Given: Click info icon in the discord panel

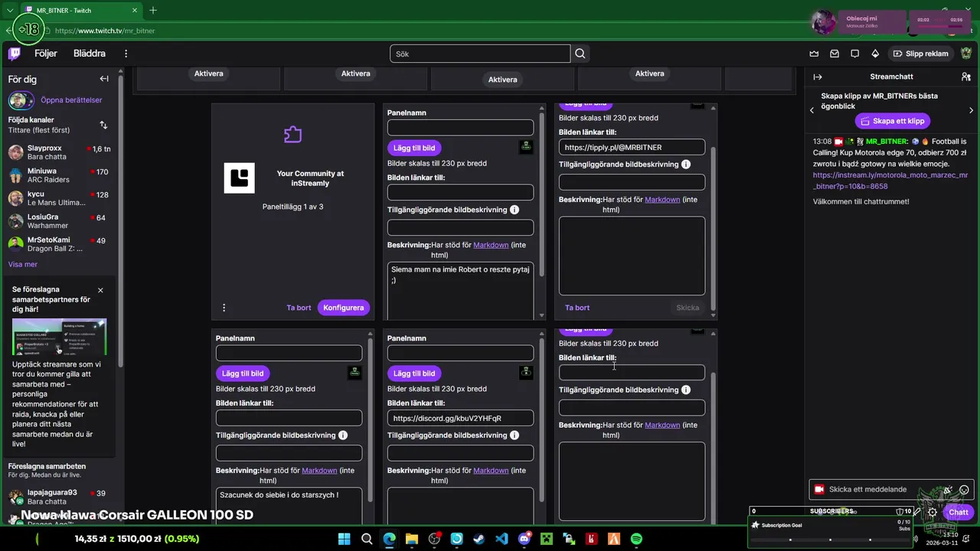Looking at the screenshot, I should (x=514, y=435).
